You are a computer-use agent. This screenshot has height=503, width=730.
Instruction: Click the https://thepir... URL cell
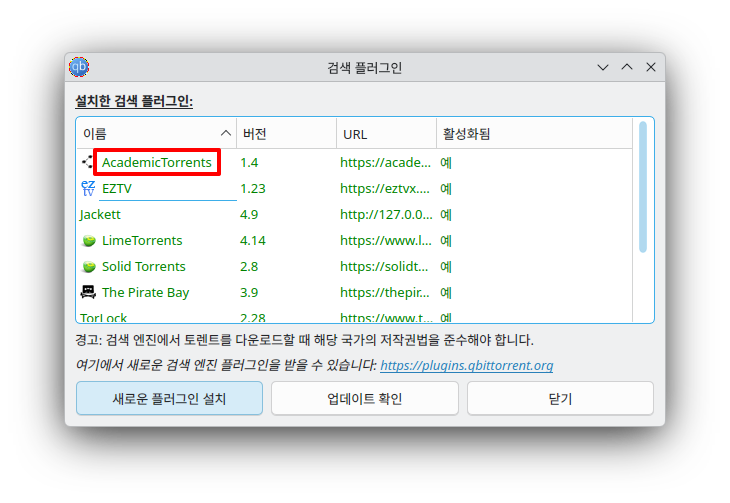click(x=385, y=293)
